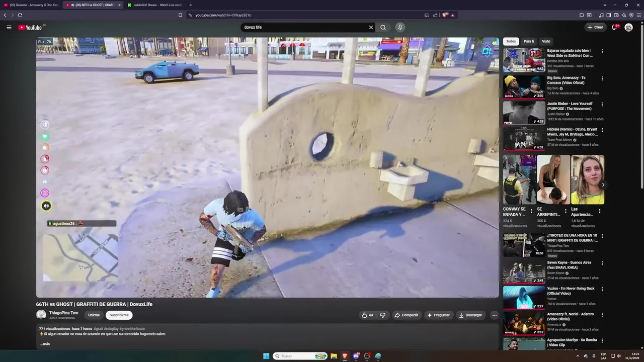Open ThiagoPina Two channel link
644x362 pixels.
point(64,313)
